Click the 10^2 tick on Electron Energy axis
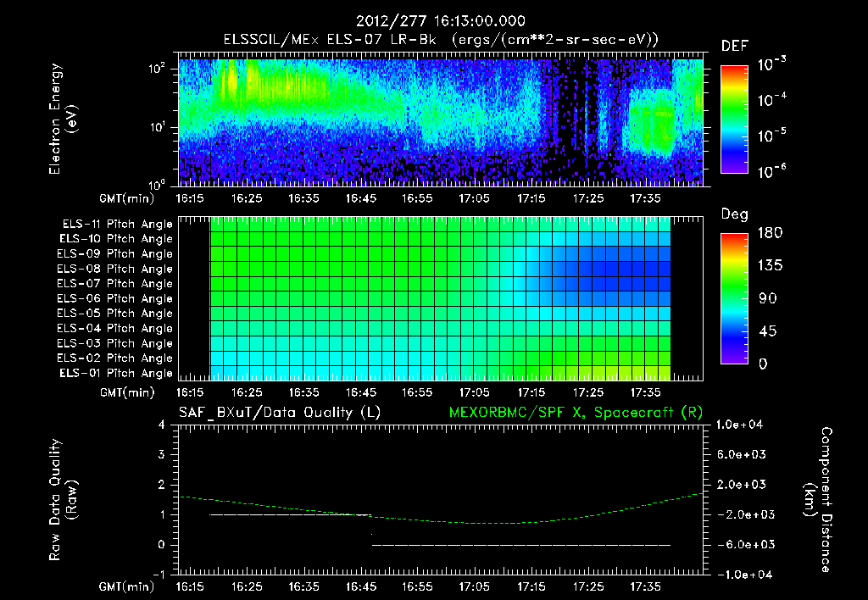This screenshot has width=868, height=600. [158, 69]
